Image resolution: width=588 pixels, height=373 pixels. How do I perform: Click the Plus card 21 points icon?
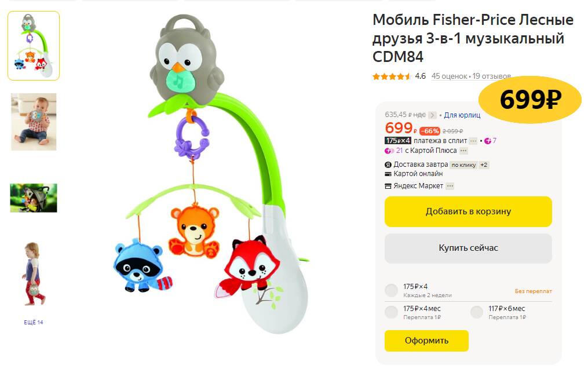[x=389, y=151]
